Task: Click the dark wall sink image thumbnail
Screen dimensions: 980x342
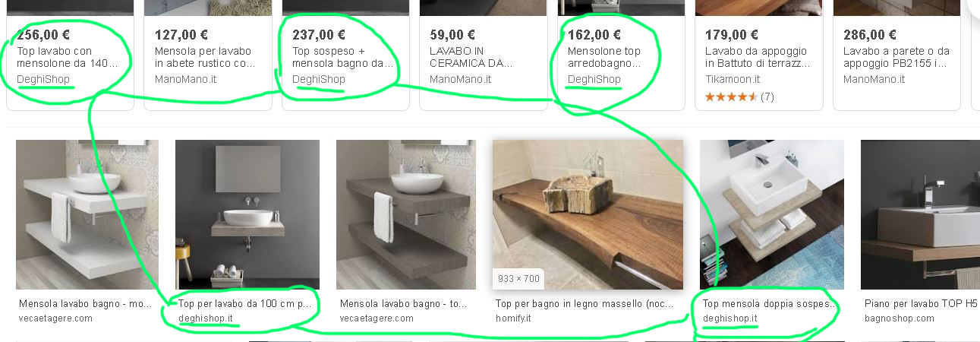Action: coord(247,214)
